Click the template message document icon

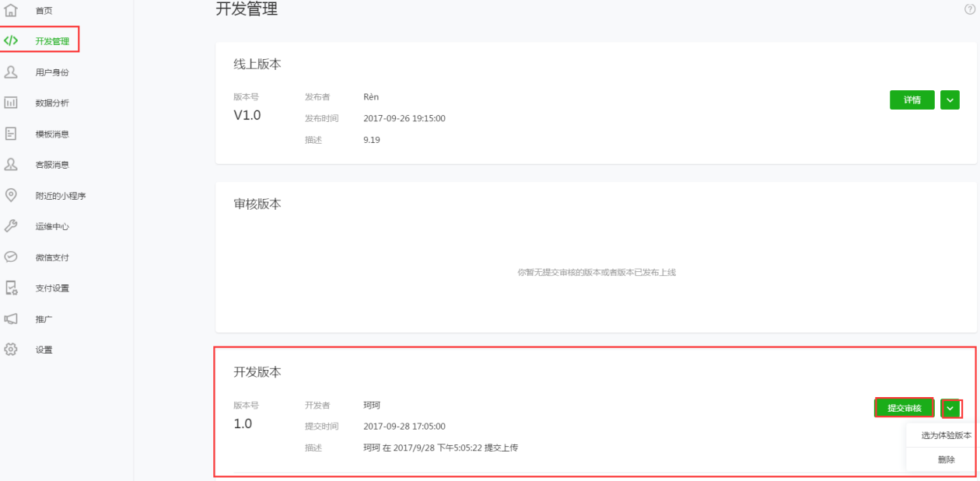point(11,134)
